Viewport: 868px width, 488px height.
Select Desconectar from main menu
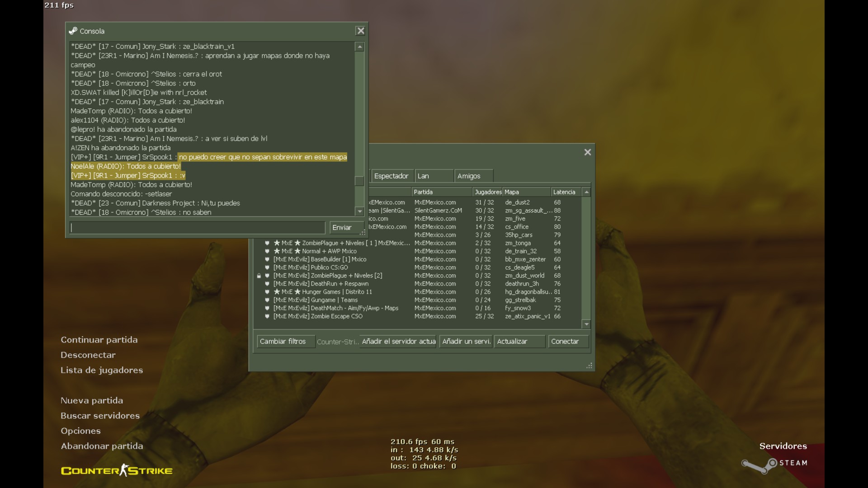coord(88,355)
